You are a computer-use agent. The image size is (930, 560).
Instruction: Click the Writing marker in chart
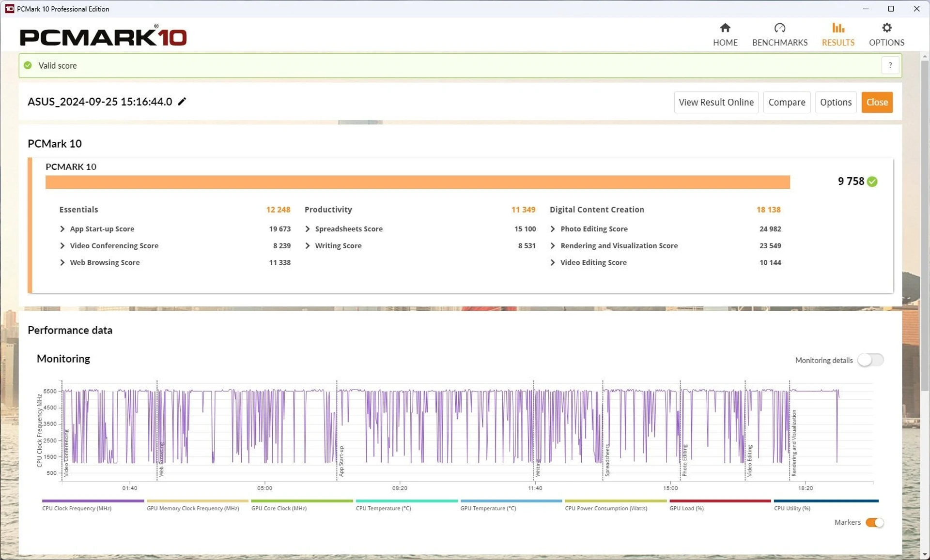[538, 468]
